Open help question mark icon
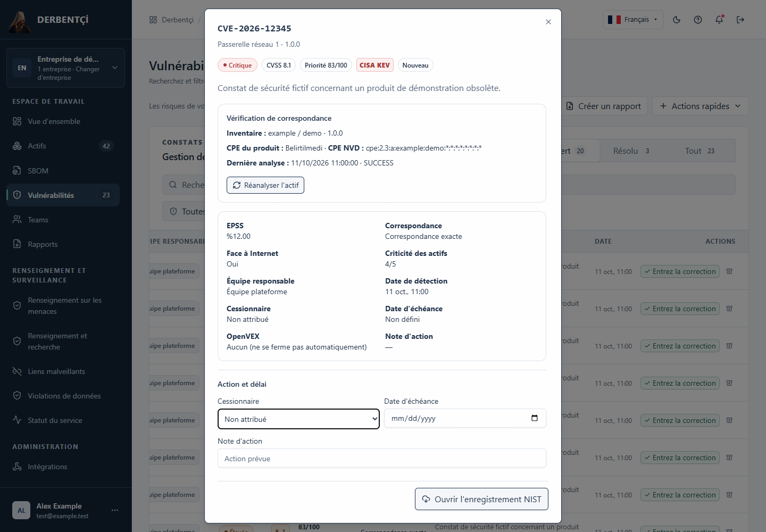The image size is (766, 532). 698,20
